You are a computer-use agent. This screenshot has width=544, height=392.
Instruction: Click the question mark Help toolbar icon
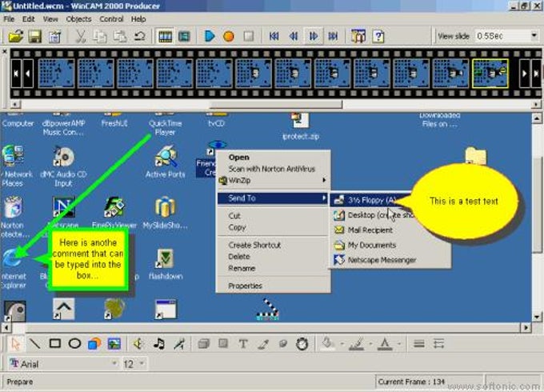coord(378,36)
